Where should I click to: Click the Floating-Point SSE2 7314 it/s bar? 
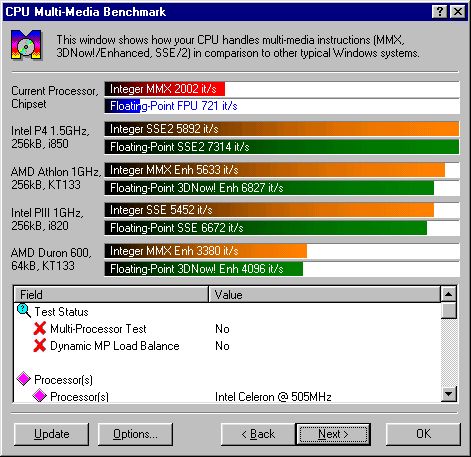282,147
